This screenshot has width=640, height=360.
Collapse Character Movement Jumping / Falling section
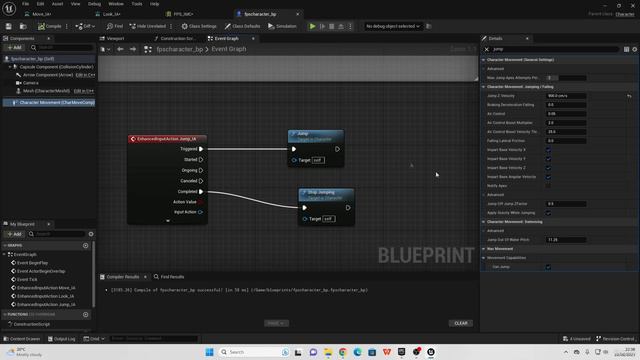coord(484,87)
